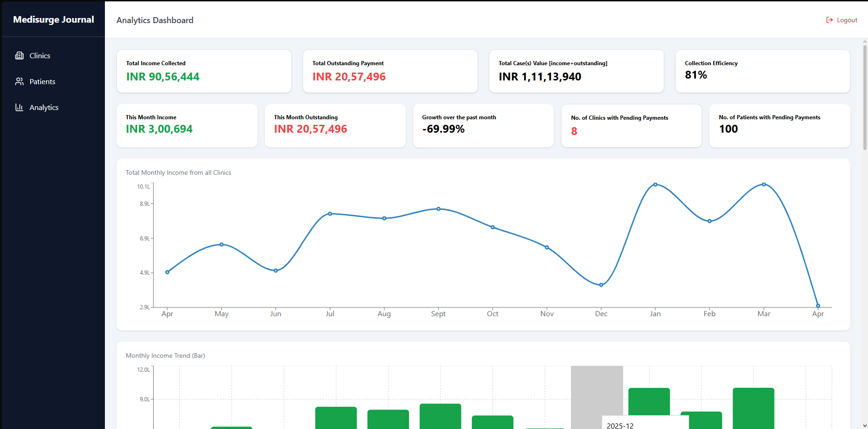Click the No. of Clinics with Pending Payments label
This screenshot has width=868, height=429.
pyautogui.click(x=619, y=118)
